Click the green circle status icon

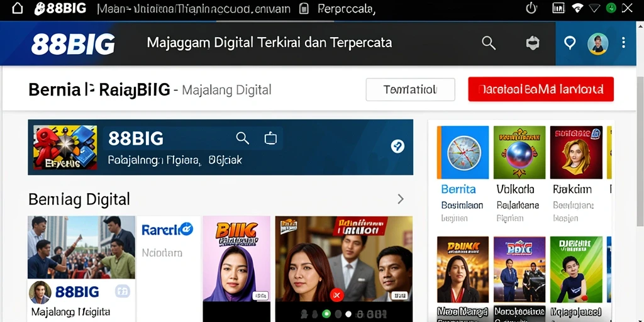tap(611, 8)
